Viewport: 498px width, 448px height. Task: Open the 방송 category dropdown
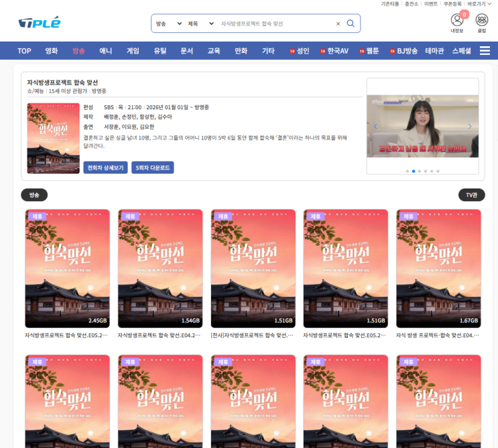pos(169,23)
